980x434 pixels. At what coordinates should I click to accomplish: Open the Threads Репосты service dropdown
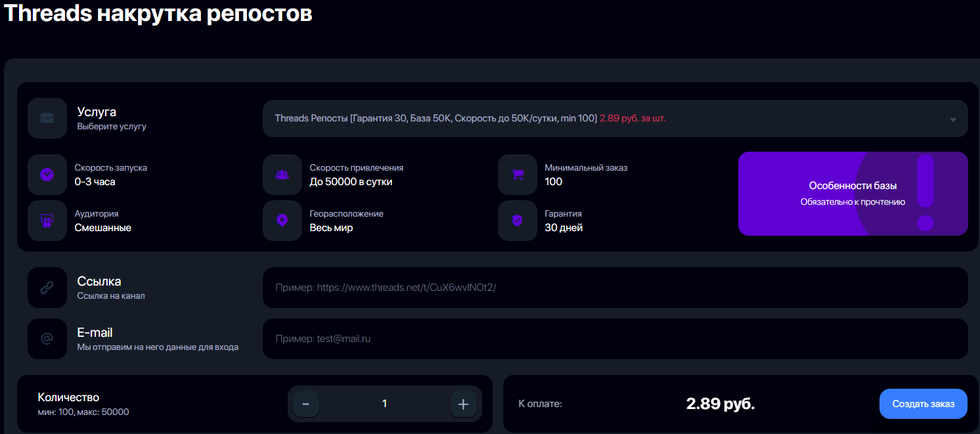click(615, 119)
